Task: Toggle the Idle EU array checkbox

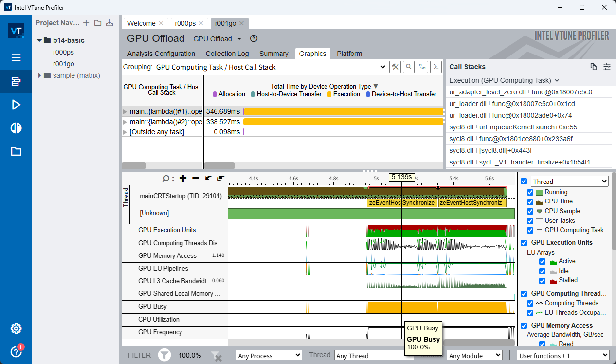Action: tap(543, 271)
